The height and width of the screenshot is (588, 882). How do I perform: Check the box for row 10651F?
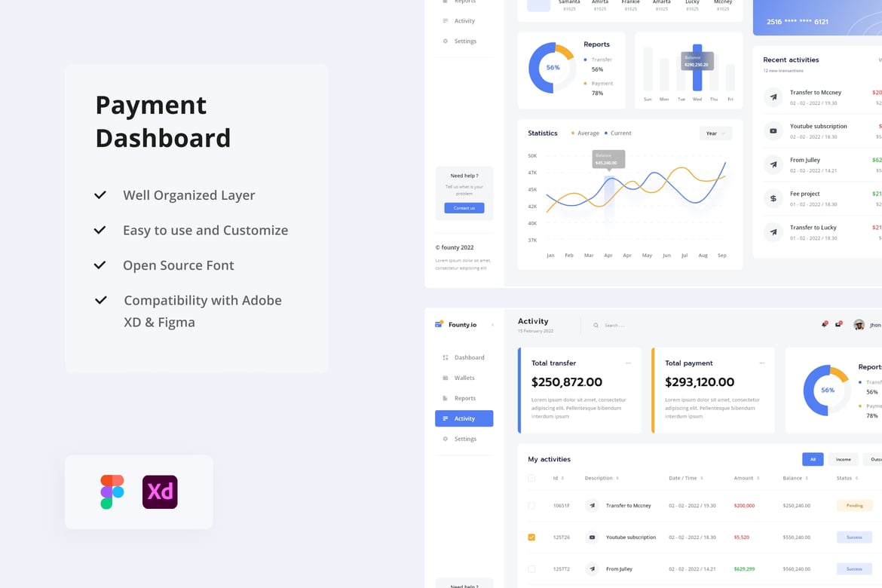pos(531,505)
